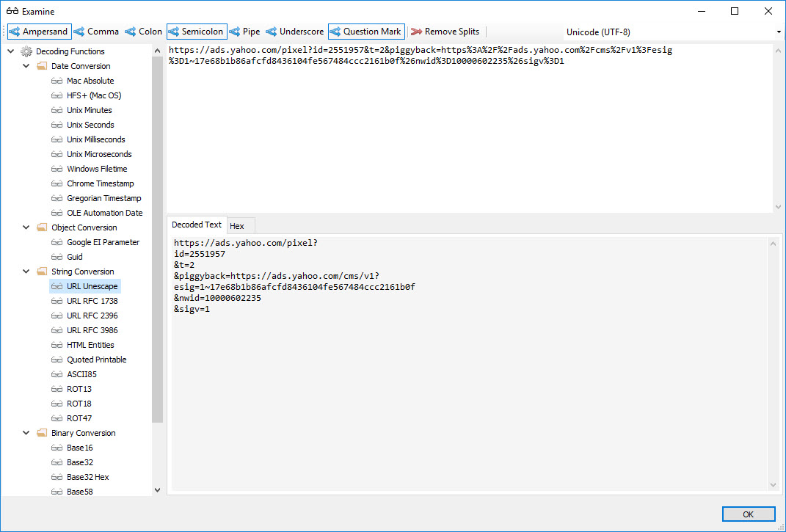Click the Decoding Functions gear icon

(x=26, y=51)
